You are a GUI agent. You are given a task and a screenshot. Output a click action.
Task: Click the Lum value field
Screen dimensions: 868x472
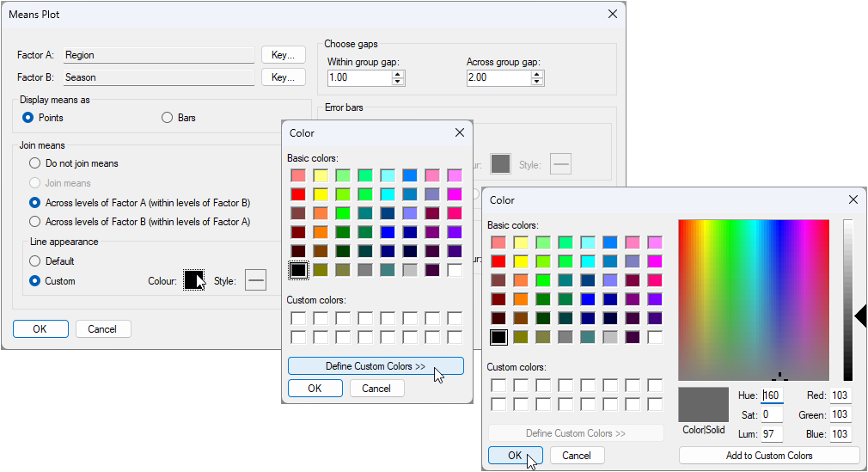point(772,434)
